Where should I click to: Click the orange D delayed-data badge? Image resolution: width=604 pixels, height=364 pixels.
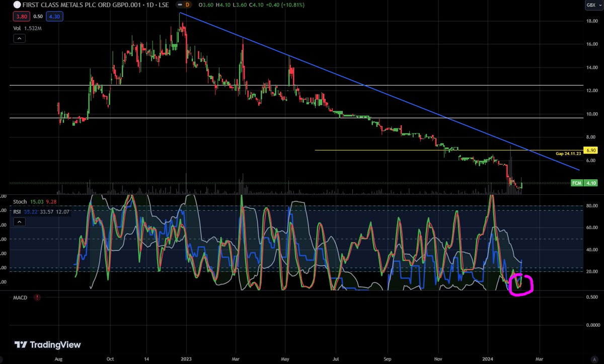tap(187, 5)
